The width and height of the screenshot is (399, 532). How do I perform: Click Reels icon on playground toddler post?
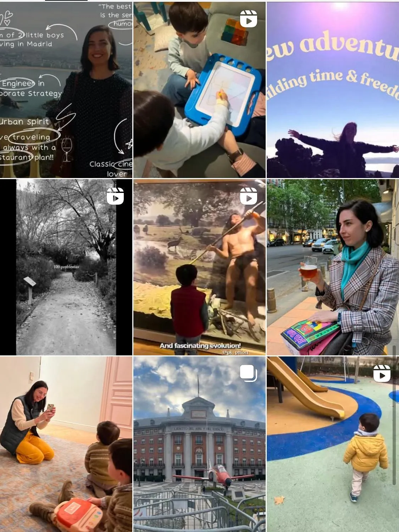pyautogui.click(x=382, y=373)
